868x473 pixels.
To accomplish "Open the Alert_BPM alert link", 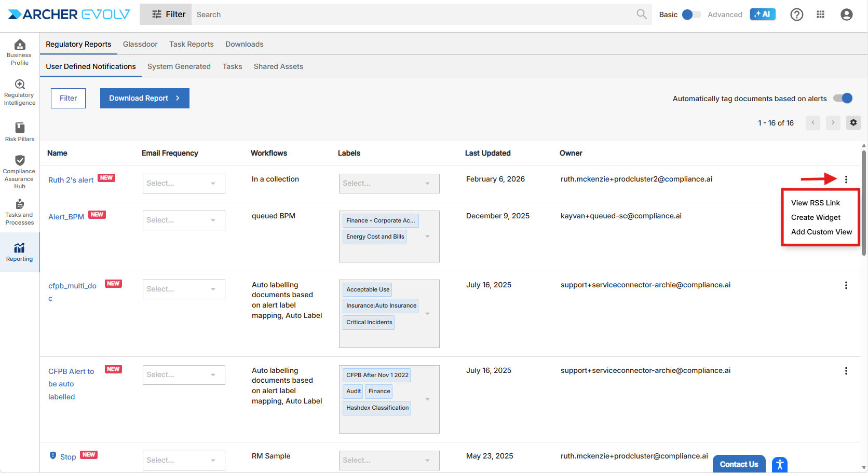I will [x=66, y=217].
